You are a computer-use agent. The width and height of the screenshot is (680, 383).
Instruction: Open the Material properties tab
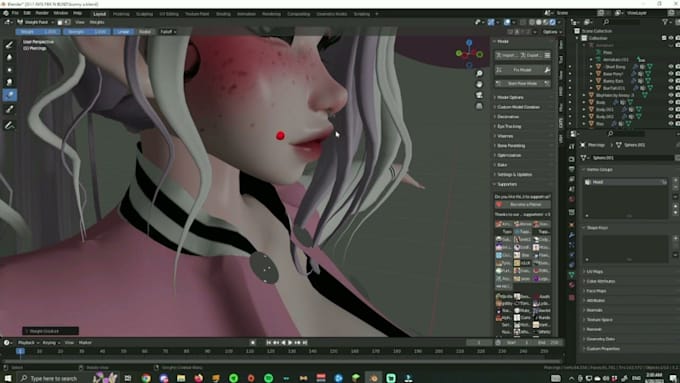coord(572,285)
